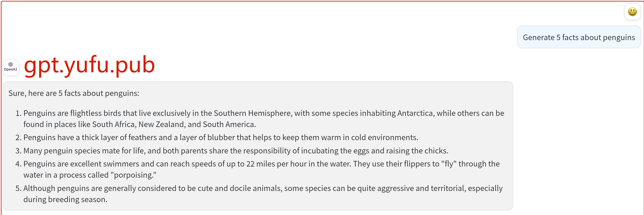Click the fourth fact about excellent swimmers
Screen dimensions: 644x215
262,170
